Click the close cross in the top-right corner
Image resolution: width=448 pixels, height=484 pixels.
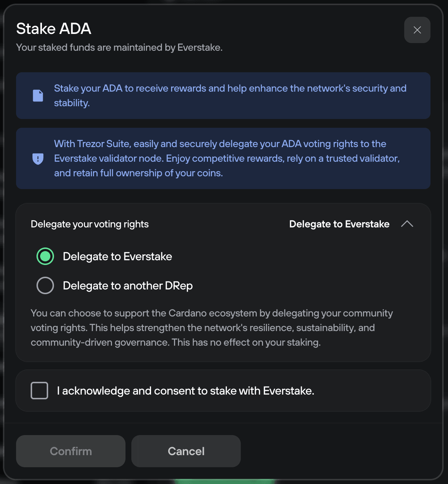417,30
